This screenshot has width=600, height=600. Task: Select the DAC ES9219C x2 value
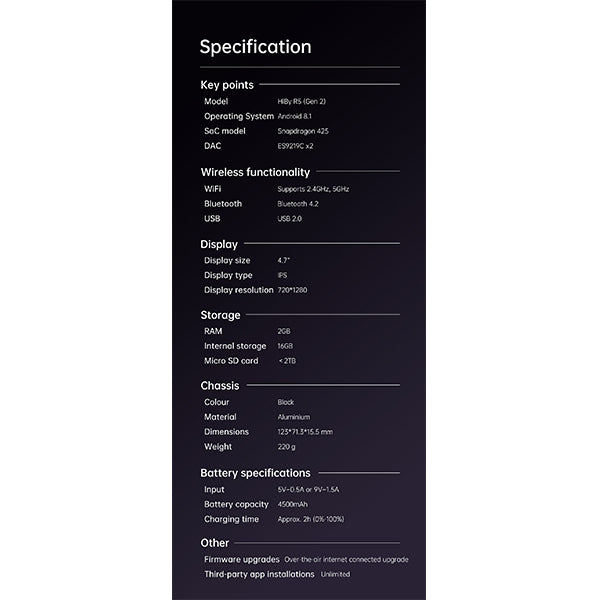coord(295,146)
